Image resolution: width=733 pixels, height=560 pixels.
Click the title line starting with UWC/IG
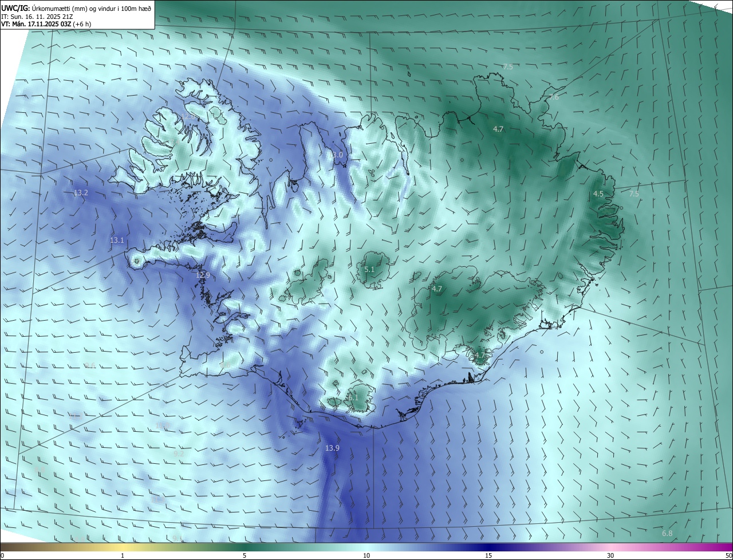click(76, 8)
